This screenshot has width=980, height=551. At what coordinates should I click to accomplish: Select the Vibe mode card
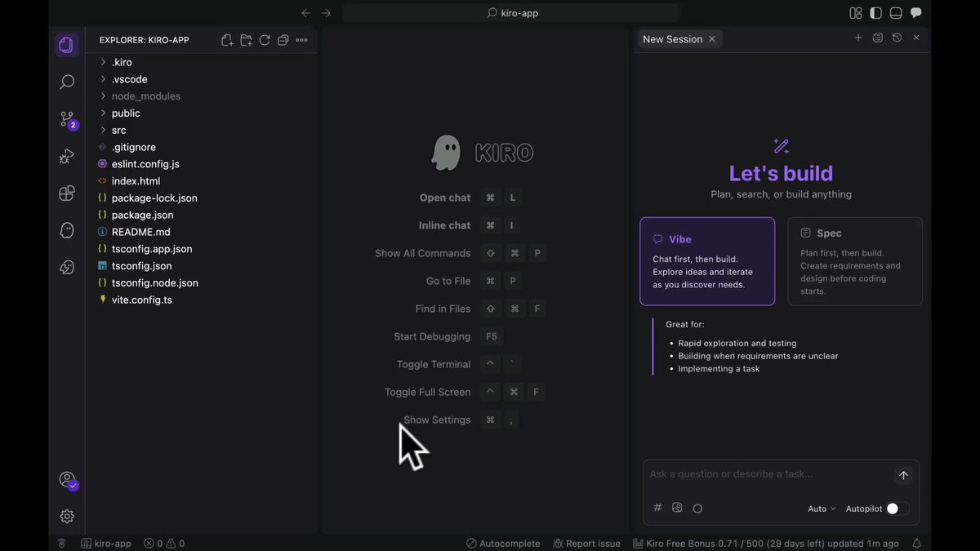(707, 261)
